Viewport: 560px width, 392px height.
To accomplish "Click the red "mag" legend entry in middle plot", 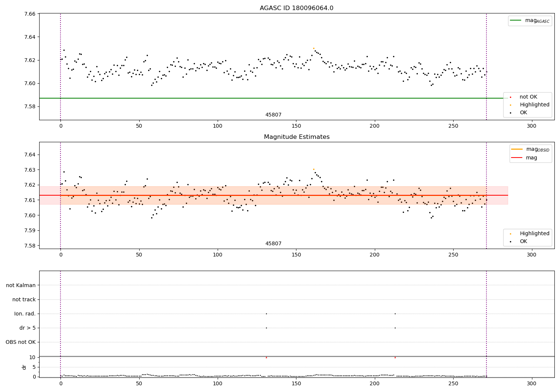I will coord(525,158).
